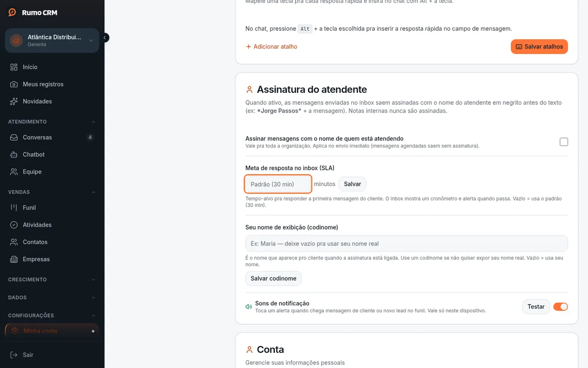Click the Atlântica Distribui organization avatar
Image resolution: width=588 pixels, height=368 pixels.
click(x=16, y=40)
